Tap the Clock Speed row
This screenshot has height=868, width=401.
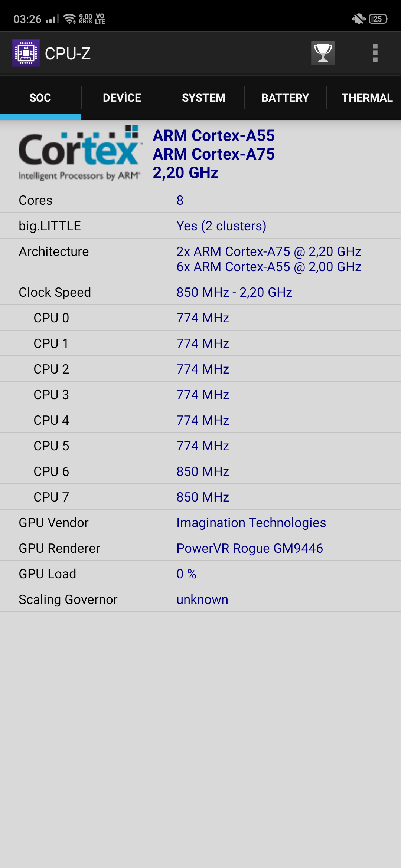(200, 292)
